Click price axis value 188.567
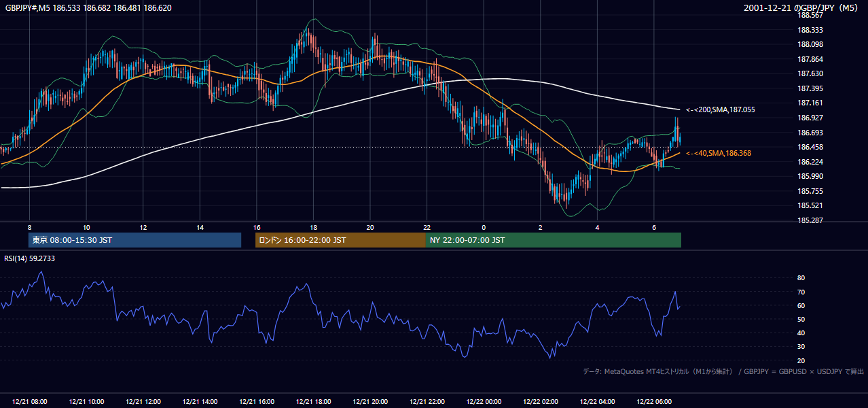This screenshot has width=868, height=408. point(810,15)
